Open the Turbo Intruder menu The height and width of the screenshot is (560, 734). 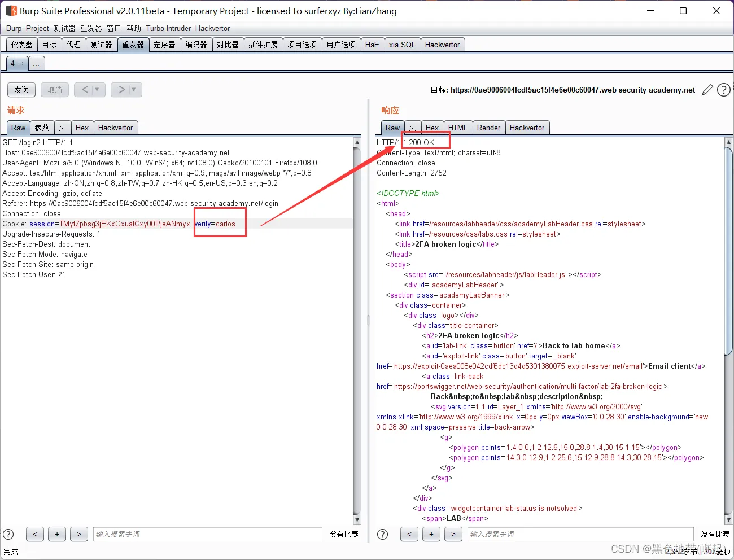168,28
